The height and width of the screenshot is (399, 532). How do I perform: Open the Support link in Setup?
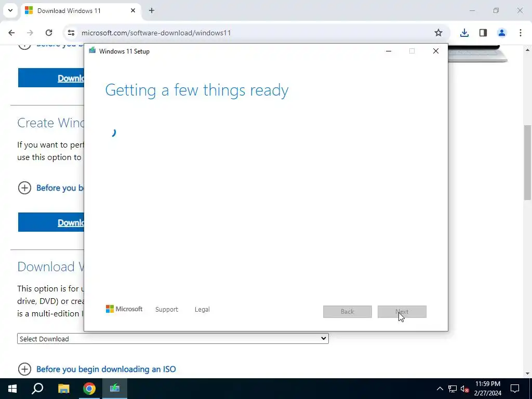click(167, 310)
